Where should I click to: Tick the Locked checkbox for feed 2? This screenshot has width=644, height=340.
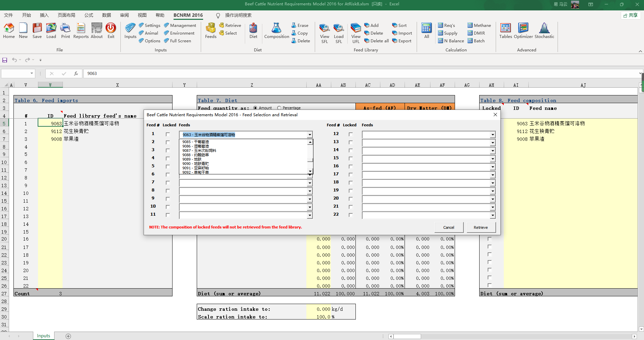pyautogui.click(x=168, y=142)
